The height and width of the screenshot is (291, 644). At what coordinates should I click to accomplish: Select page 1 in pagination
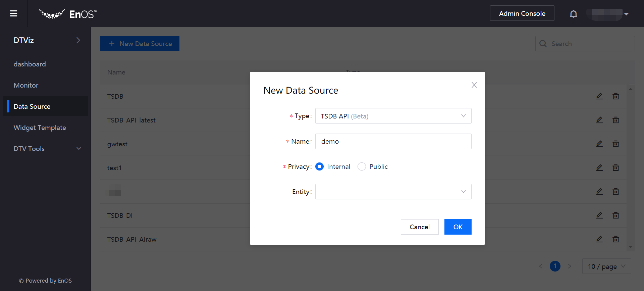click(x=555, y=266)
